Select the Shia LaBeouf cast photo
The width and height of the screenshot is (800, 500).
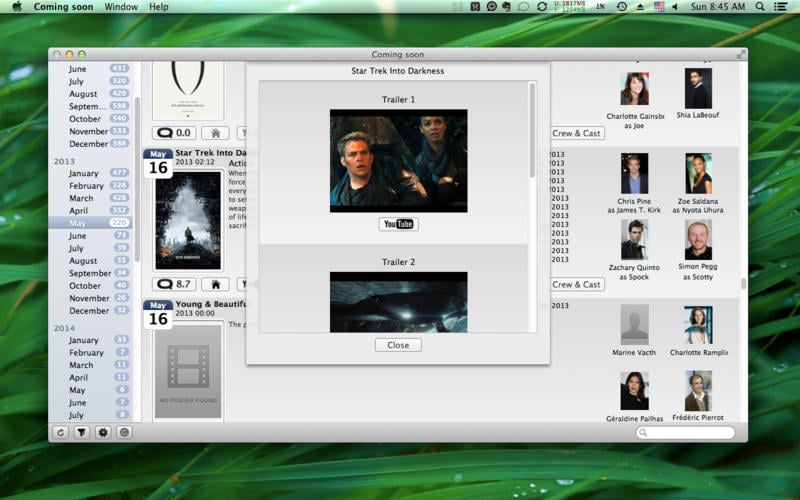(x=698, y=88)
